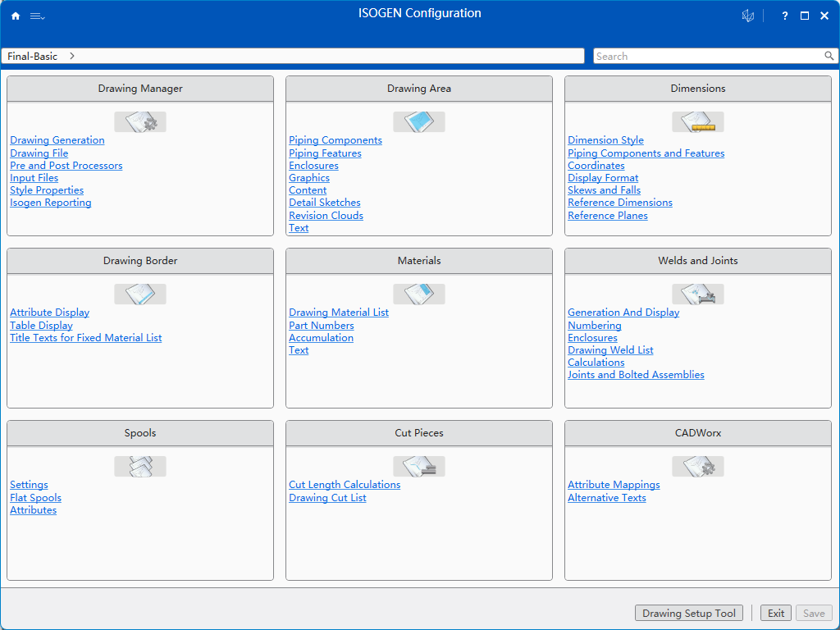Open Piping Components and Features link

[x=646, y=153]
